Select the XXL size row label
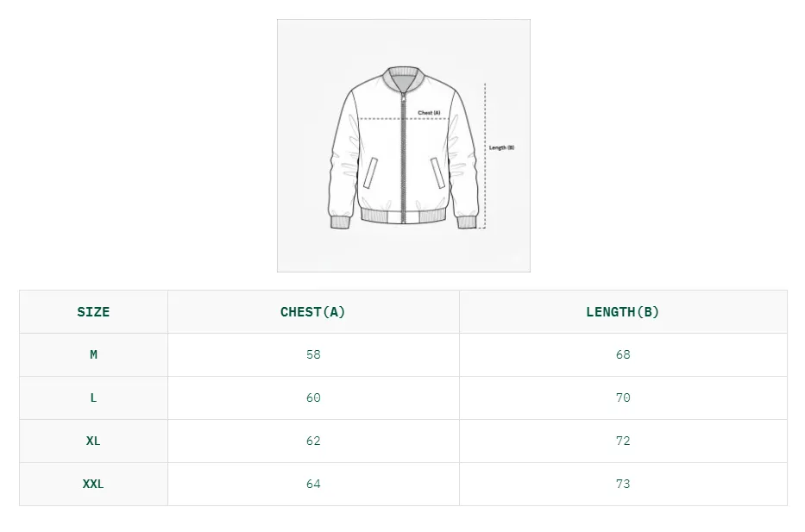Image resolution: width=805 pixels, height=532 pixels. [x=93, y=484]
